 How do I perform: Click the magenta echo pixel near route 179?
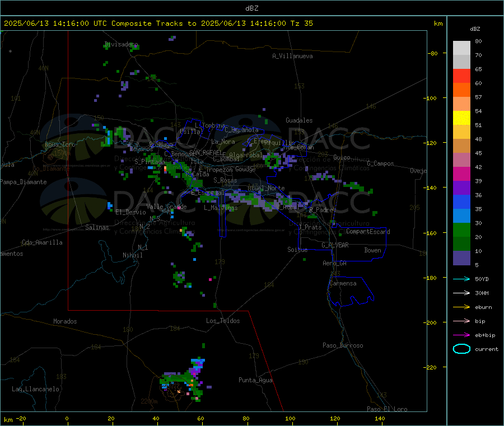click(210, 279)
